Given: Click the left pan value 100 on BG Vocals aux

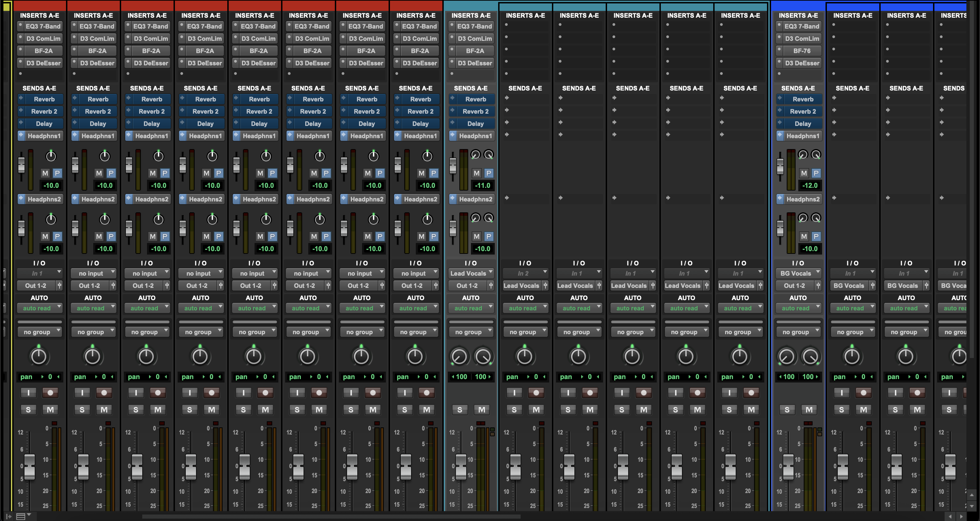Looking at the screenshot, I should click(x=789, y=376).
